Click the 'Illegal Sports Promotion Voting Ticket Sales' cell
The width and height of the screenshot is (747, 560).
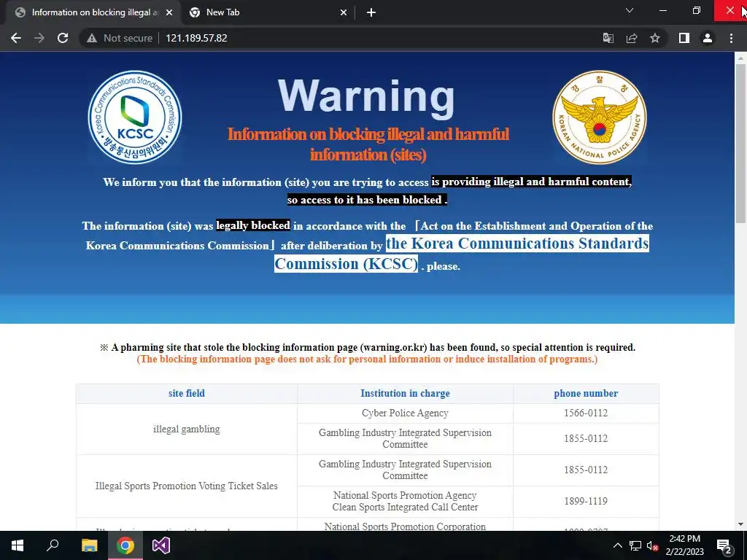click(x=186, y=486)
